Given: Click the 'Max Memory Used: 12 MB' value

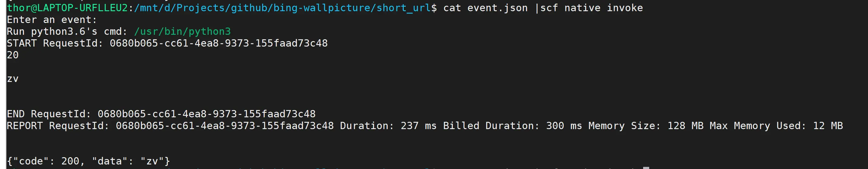Looking at the screenshot, I should tap(776, 126).
